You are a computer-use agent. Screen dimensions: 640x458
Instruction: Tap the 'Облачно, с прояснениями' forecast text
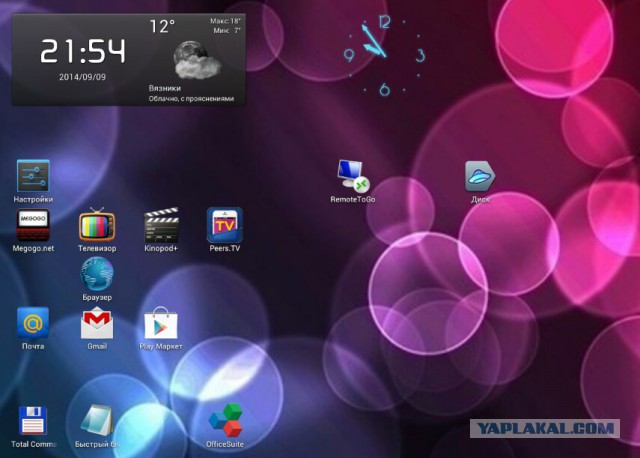191,99
